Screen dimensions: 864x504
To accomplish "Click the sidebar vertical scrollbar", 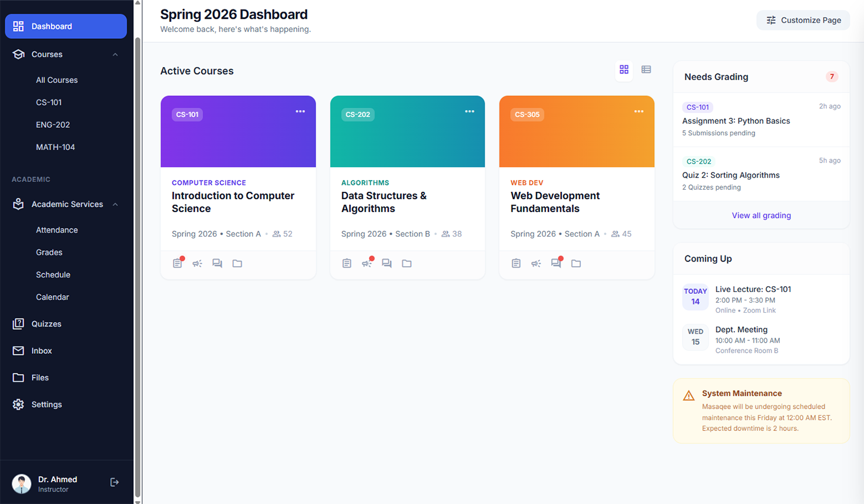I will point(138,268).
